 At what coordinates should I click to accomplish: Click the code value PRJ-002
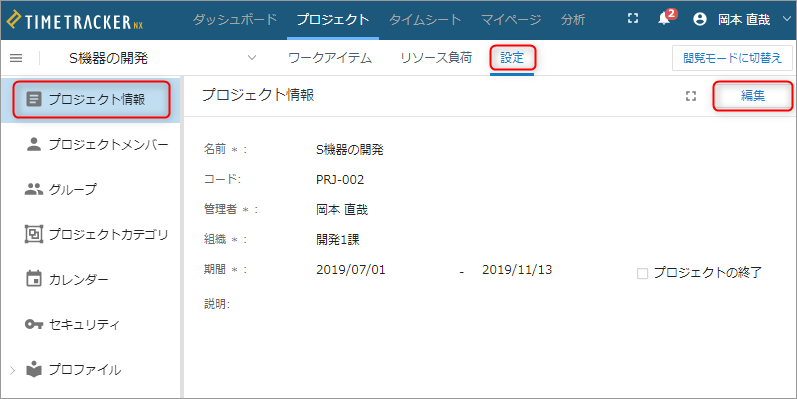[x=340, y=179]
